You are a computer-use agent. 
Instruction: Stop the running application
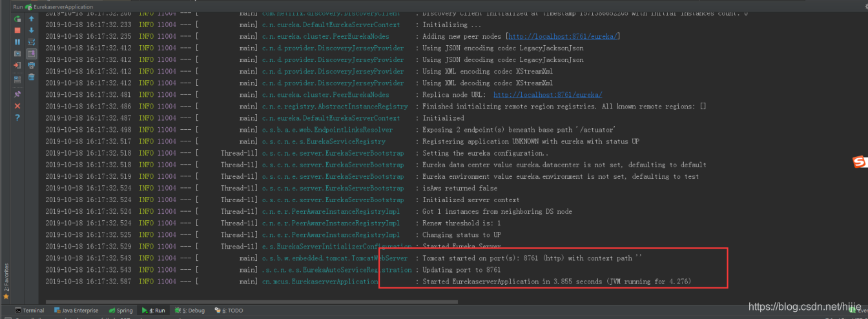(x=17, y=30)
